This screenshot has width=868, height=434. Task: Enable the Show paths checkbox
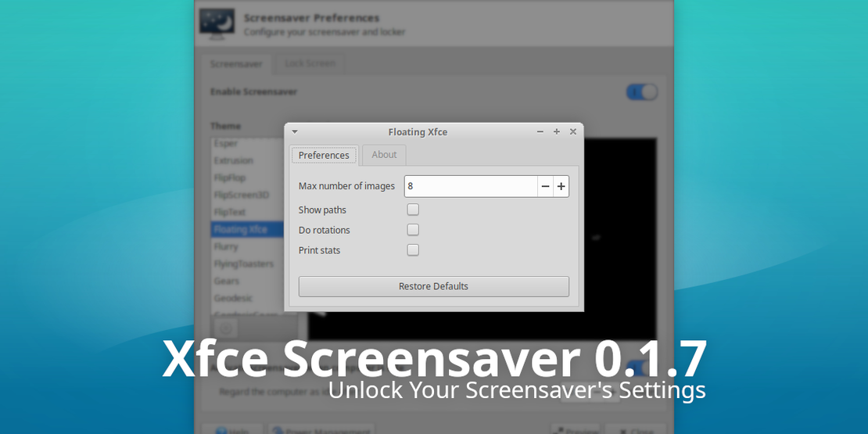[413, 210]
